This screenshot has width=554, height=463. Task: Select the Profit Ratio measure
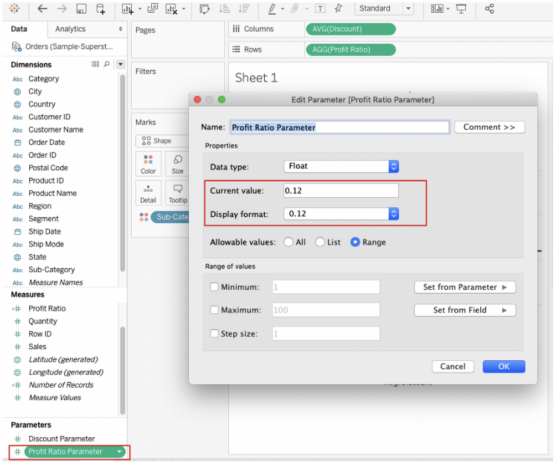(x=47, y=309)
